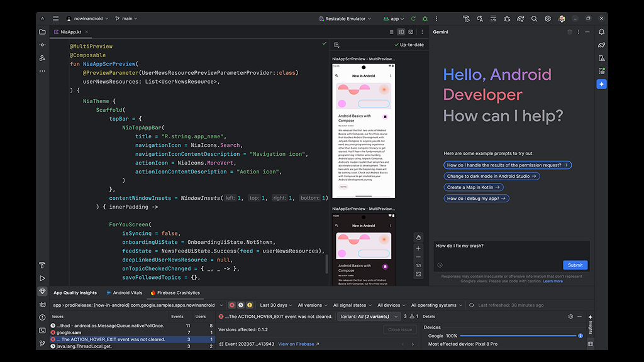Image resolution: width=644 pixels, height=362 pixels.
Task: Open the Resizable Emulator device dropdown
Action: pos(345,18)
